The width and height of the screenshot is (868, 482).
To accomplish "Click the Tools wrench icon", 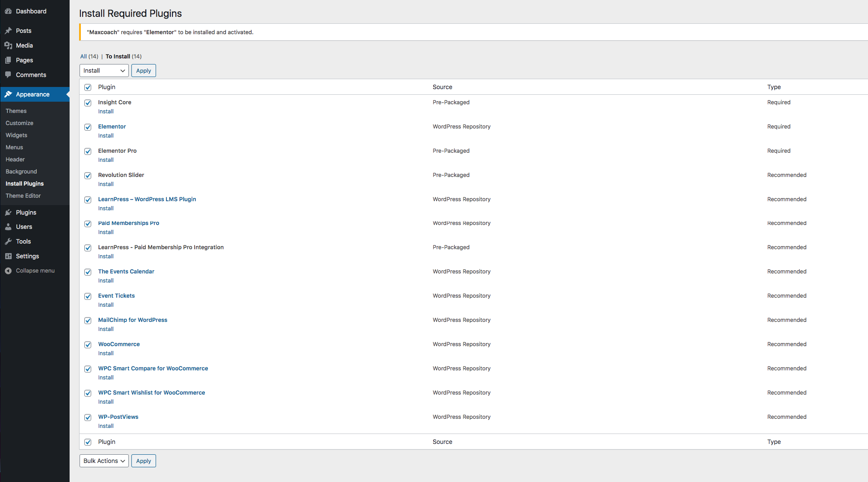I will click(8, 241).
